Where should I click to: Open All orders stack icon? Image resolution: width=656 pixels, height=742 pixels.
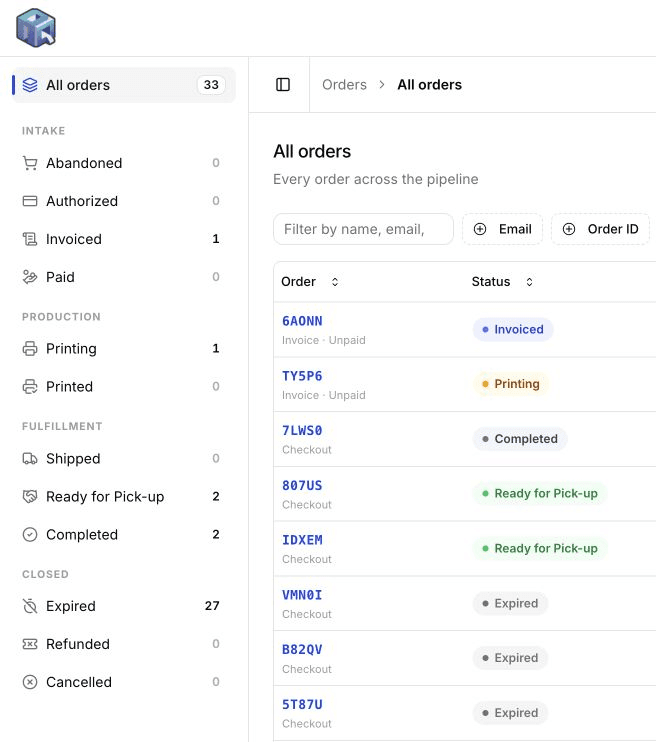point(30,85)
